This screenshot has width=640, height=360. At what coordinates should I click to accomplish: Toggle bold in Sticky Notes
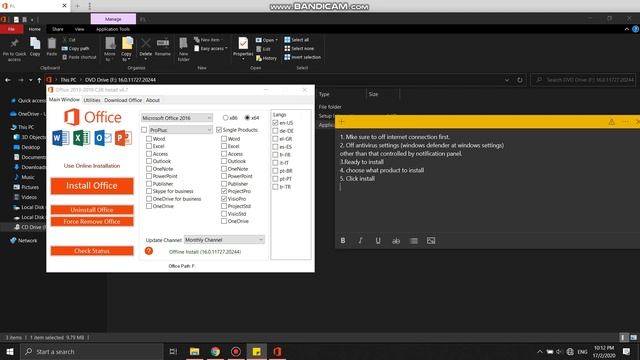[343, 241]
